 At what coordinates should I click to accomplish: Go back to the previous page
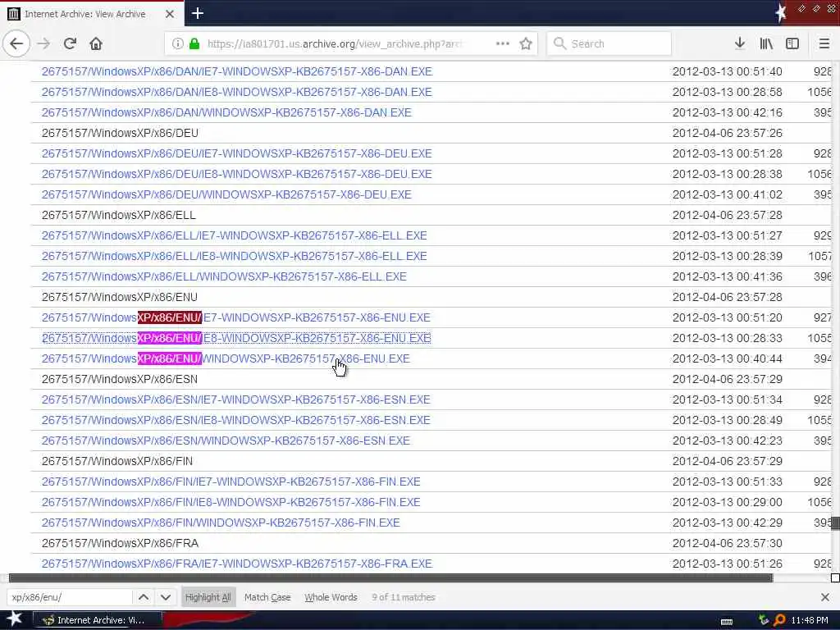click(x=16, y=43)
